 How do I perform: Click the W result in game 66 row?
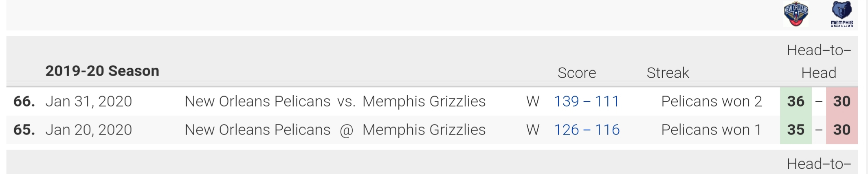coord(533,101)
